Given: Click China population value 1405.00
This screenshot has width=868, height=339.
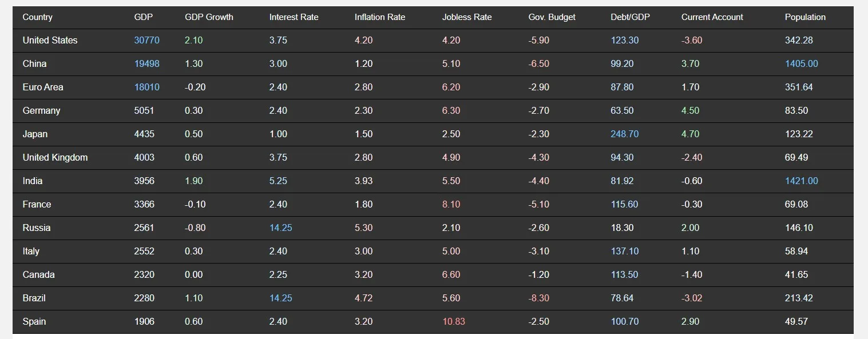Looking at the screenshot, I should coord(802,63).
